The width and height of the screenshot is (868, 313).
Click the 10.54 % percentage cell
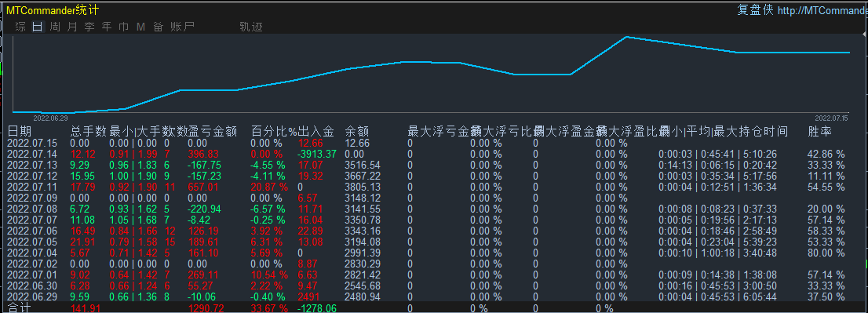pos(270,275)
